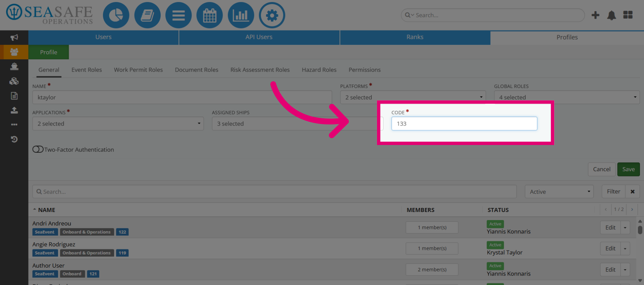Open the Permissions tab
The image size is (644, 285).
(x=365, y=70)
